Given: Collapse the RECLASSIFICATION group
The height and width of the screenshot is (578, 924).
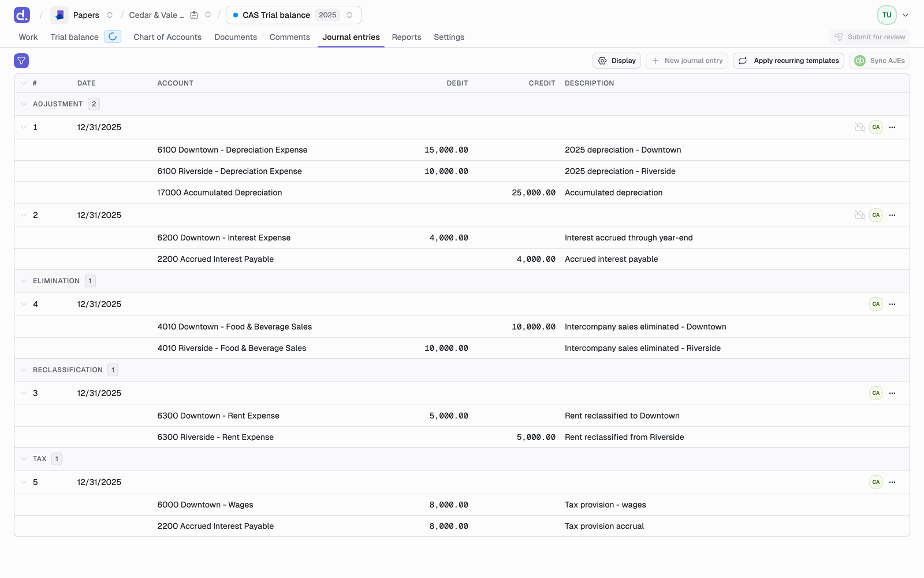Looking at the screenshot, I should (24, 370).
